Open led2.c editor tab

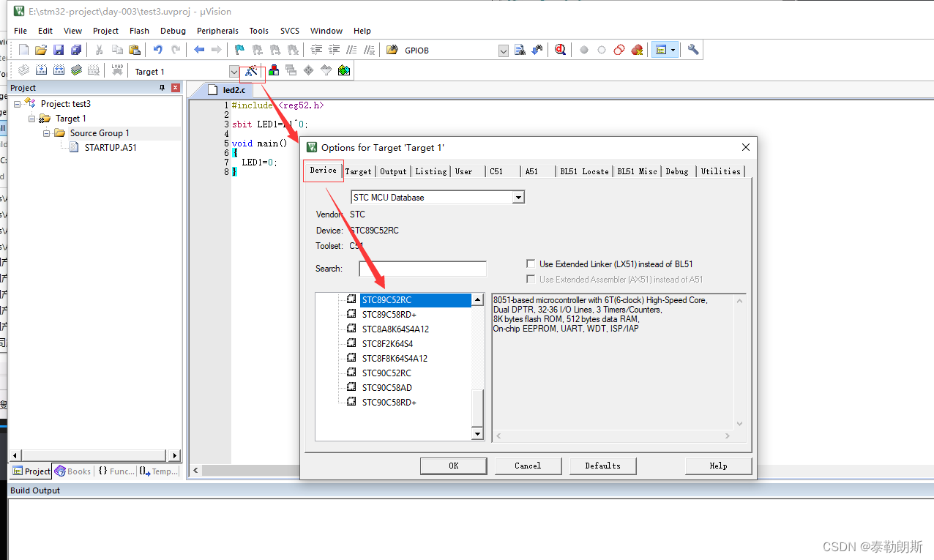tap(226, 90)
